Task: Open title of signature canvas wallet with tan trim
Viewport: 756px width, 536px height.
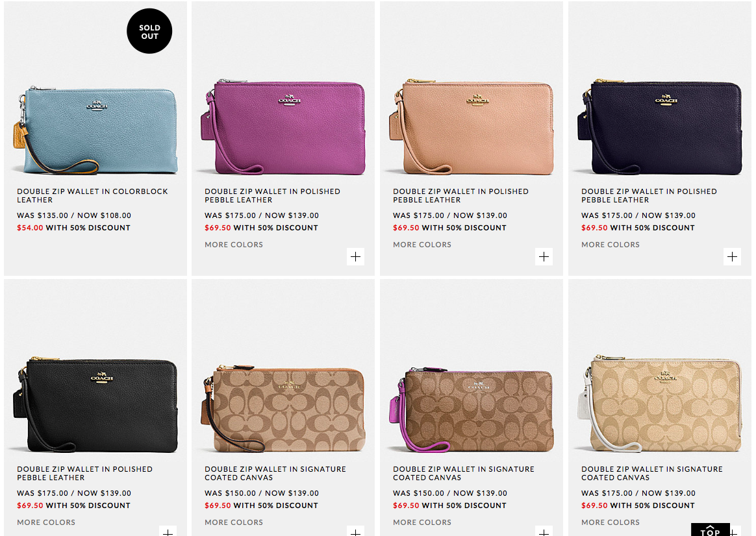Action: 275,473
